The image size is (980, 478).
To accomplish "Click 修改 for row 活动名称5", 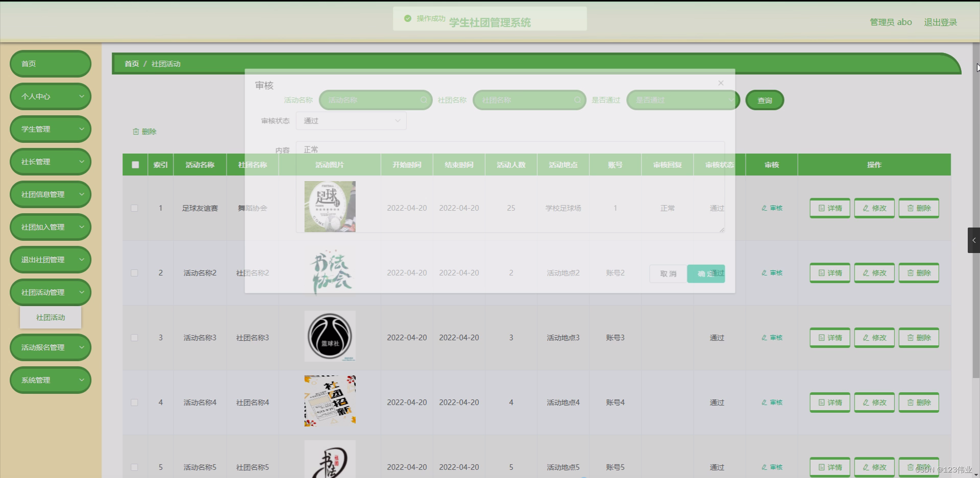I will click(x=874, y=467).
